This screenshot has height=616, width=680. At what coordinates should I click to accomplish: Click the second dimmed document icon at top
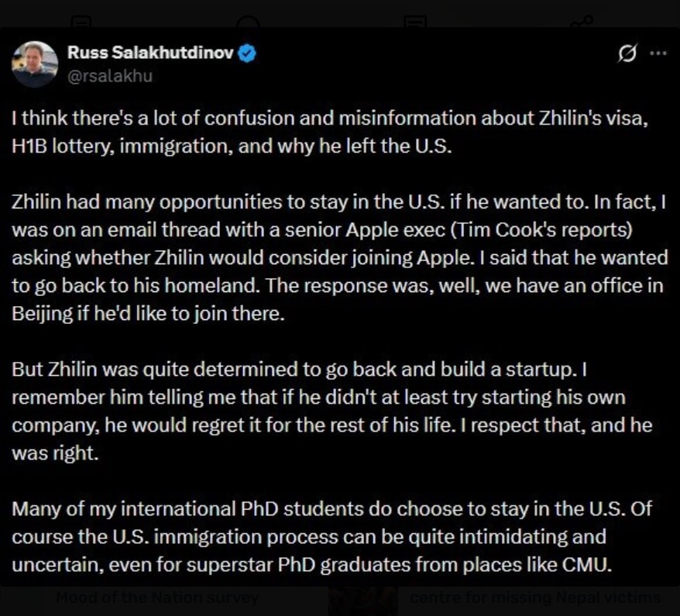click(415, 22)
